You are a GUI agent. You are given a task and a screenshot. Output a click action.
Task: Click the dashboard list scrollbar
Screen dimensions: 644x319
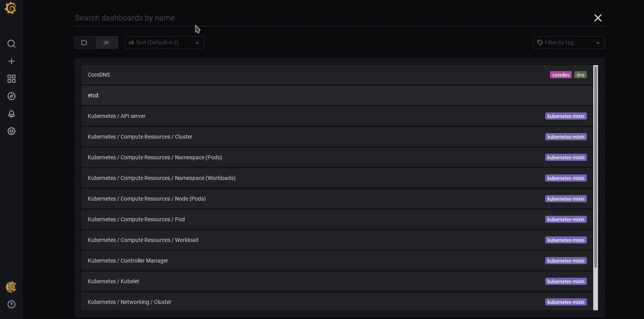(596, 167)
